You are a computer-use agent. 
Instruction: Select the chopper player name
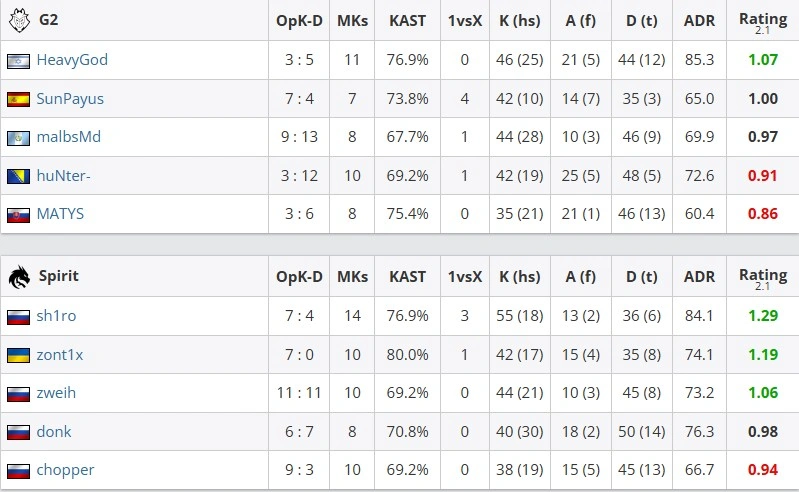[65, 470]
